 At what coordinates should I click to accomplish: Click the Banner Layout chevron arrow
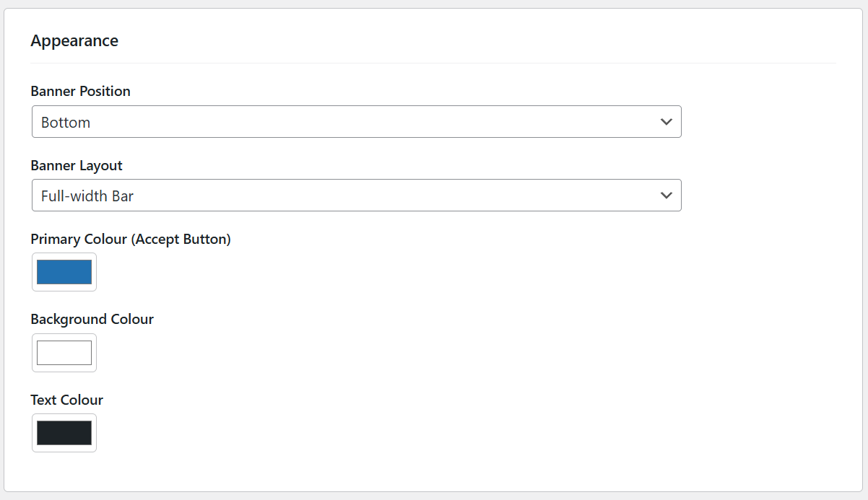click(666, 196)
